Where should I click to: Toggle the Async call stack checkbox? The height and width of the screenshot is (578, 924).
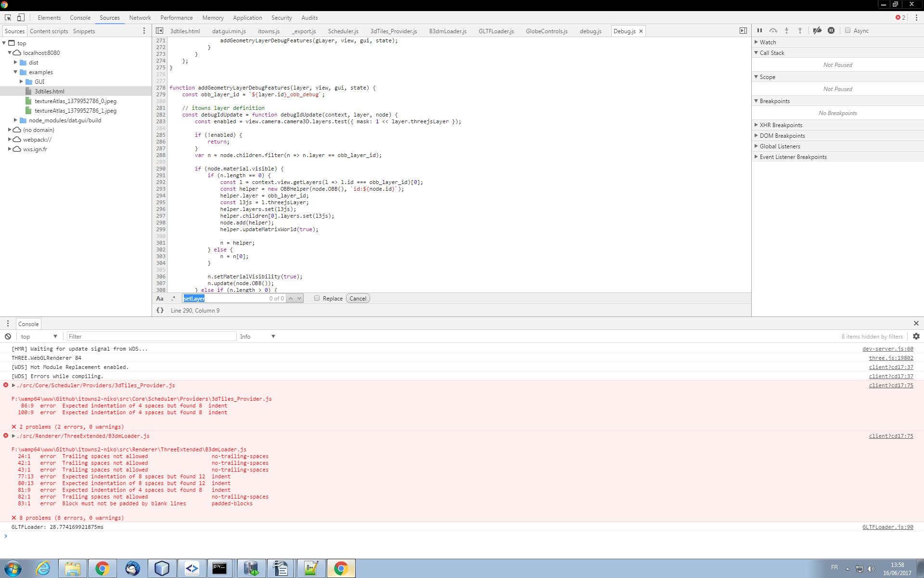848,30
